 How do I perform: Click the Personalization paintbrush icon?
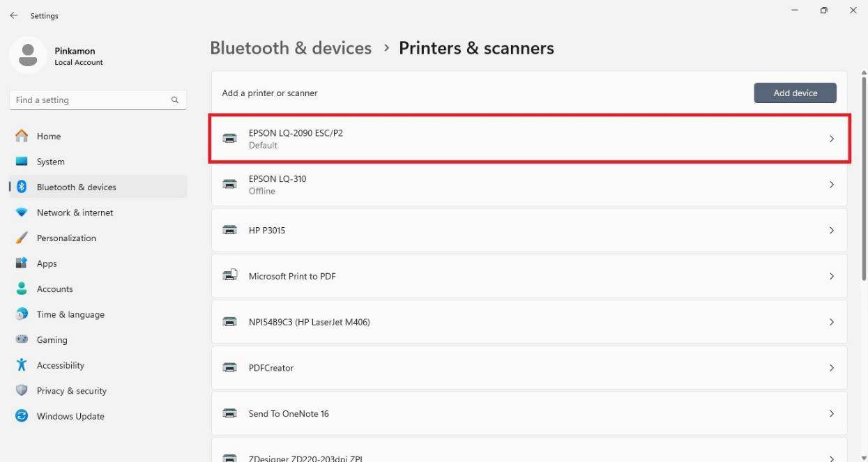(x=22, y=238)
